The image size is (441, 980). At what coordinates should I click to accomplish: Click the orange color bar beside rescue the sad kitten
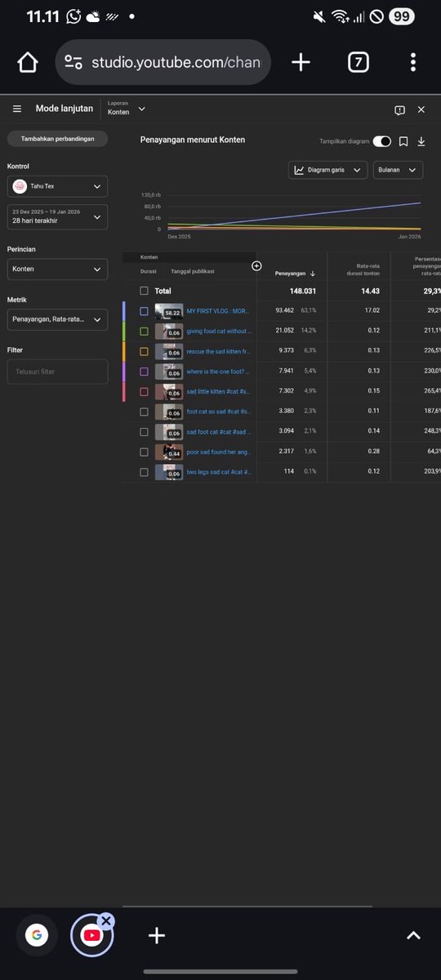(123, 351)
